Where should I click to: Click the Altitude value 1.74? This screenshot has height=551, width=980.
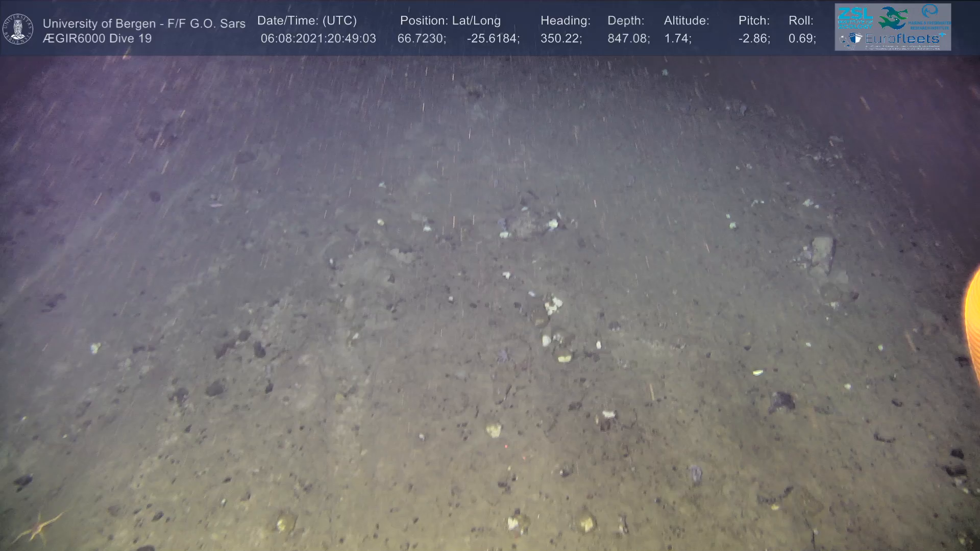pos(677,38)
